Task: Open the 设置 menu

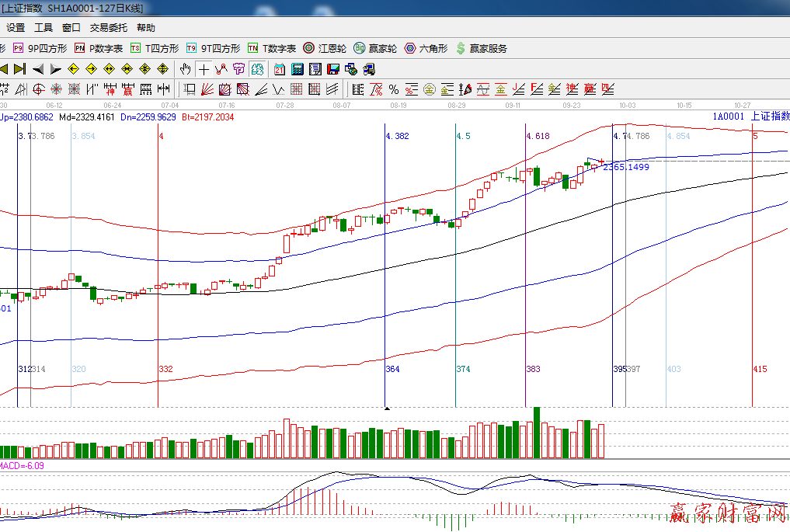Action: click(x=16, y=27)
